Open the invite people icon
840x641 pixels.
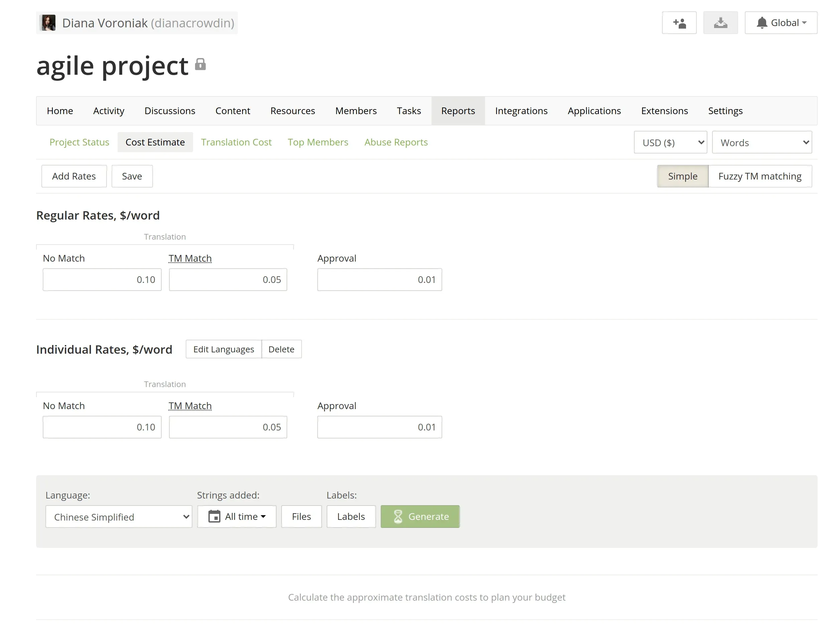679,22
